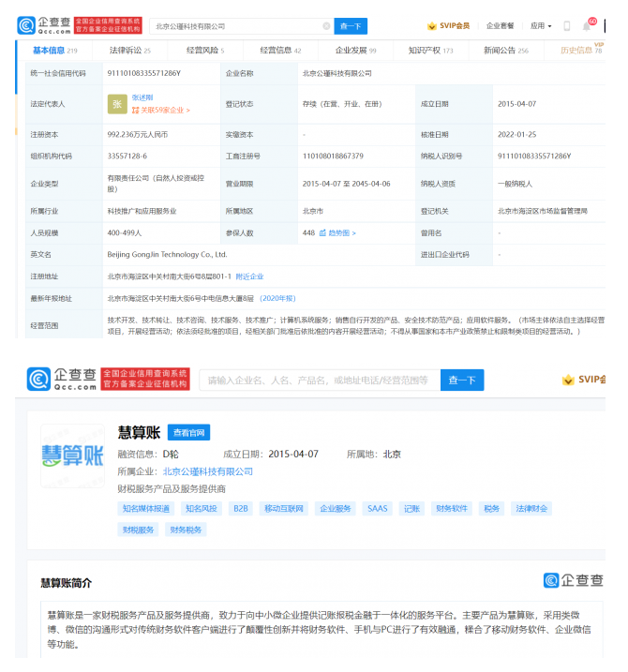The image size is (628, 672).
Task: Click the Qcc.com logo in the lower page header
Action: click(x=62, y=379)
